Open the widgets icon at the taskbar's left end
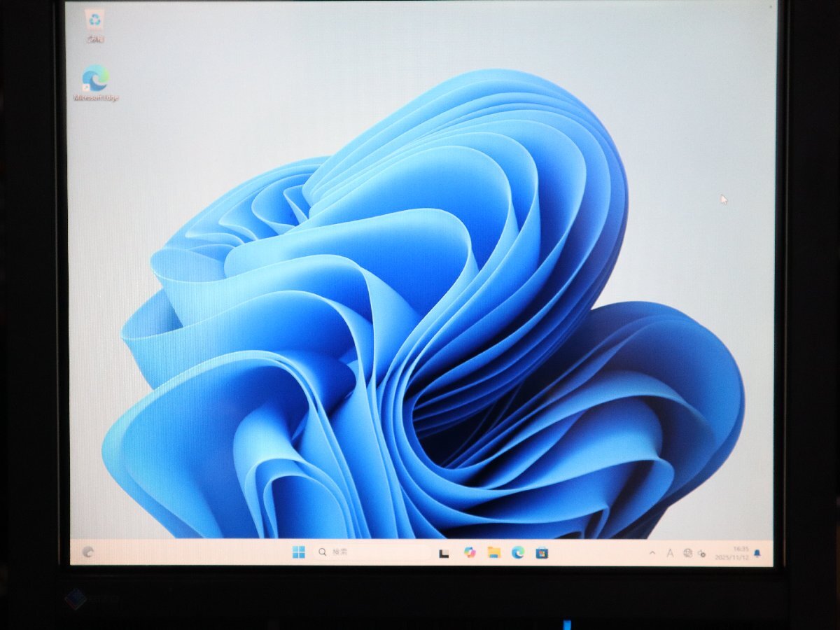The width and height of the screenshot is (840, 630). [x=87, y=552]
